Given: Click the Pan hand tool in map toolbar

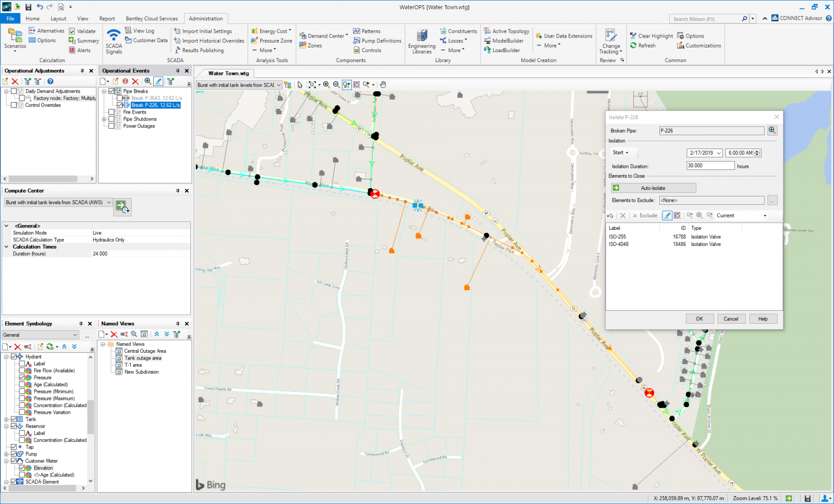Looking at the screenshot, I should coord(383,84).
